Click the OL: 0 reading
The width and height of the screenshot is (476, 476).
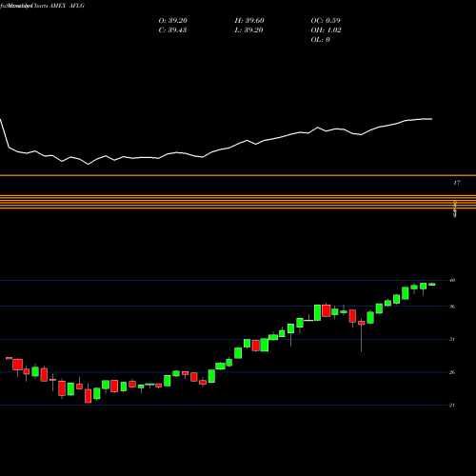(321, 40)
